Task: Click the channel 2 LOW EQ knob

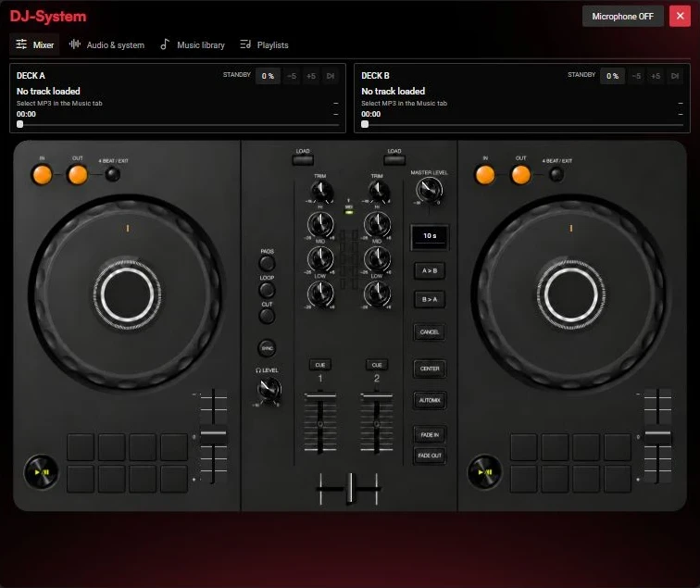Action: click(x=377, y=294)
